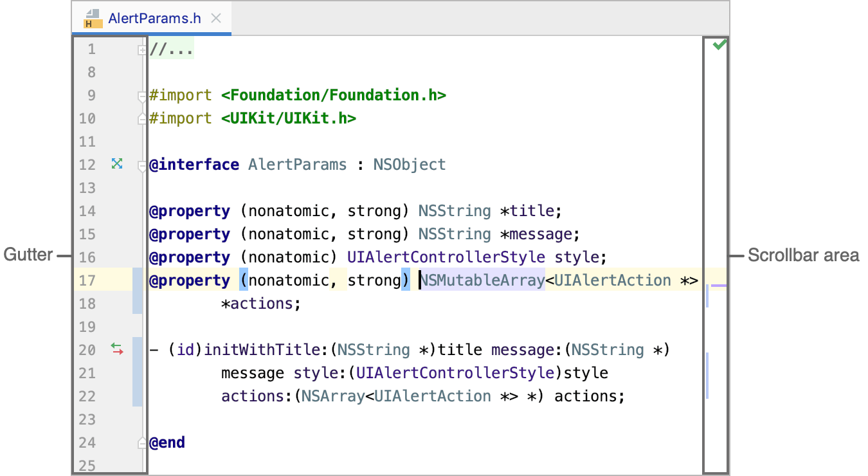
Task: Click NSString type on line 14
Action: click(455, 211)
